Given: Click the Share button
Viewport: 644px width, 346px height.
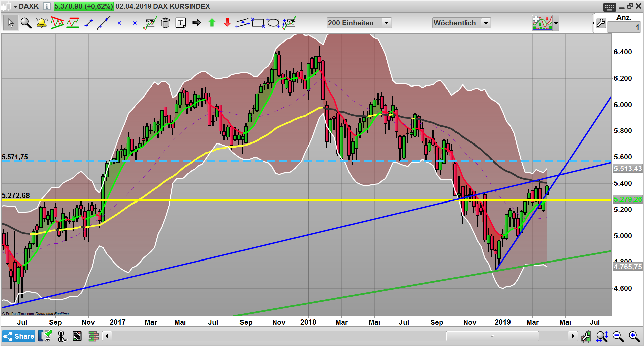Looking at the screenshot, I should (19, 336).
